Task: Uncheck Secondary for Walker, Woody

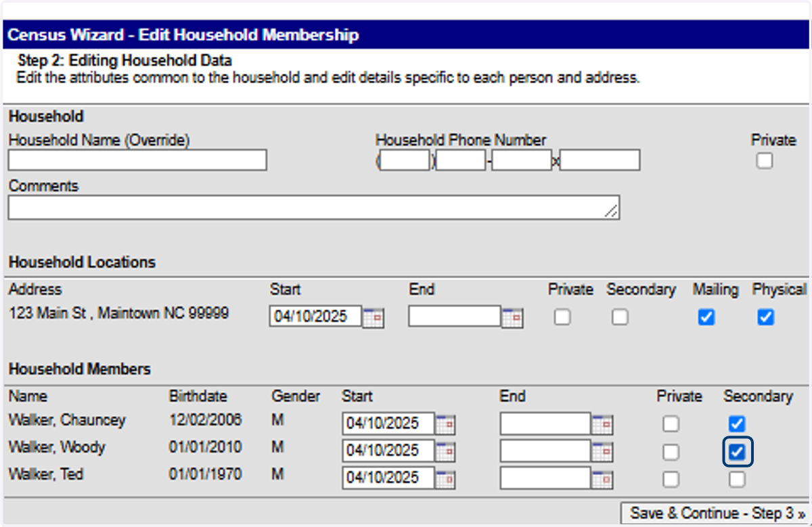Action: click(x=737, y=452)
